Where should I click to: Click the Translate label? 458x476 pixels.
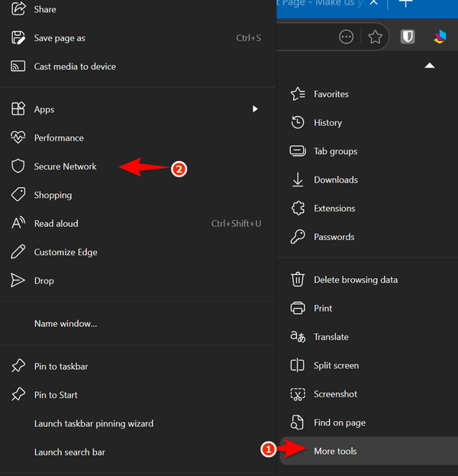(331, 337)
